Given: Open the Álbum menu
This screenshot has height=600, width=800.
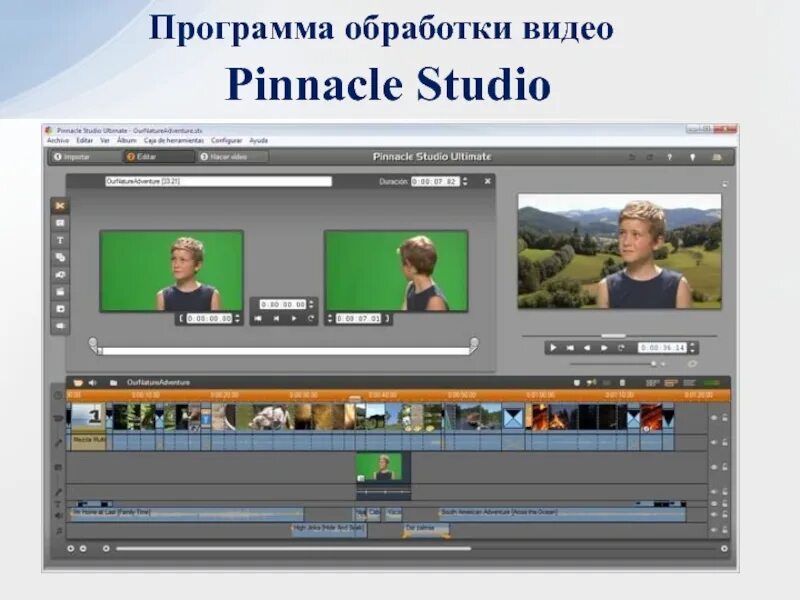Looking at the screenshot, I should 127,140.
